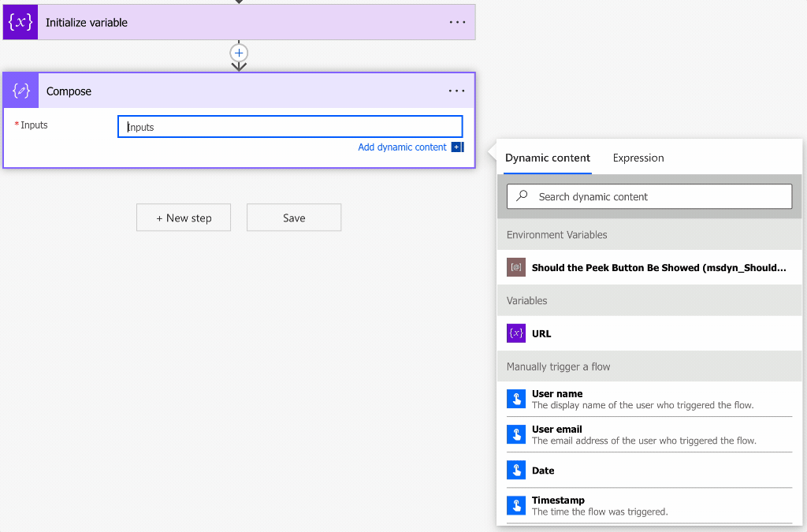Image resolution: width=807 pixels, height=532 pixels.
Task: Click the Compose action icon
Action: pos(21,91)
